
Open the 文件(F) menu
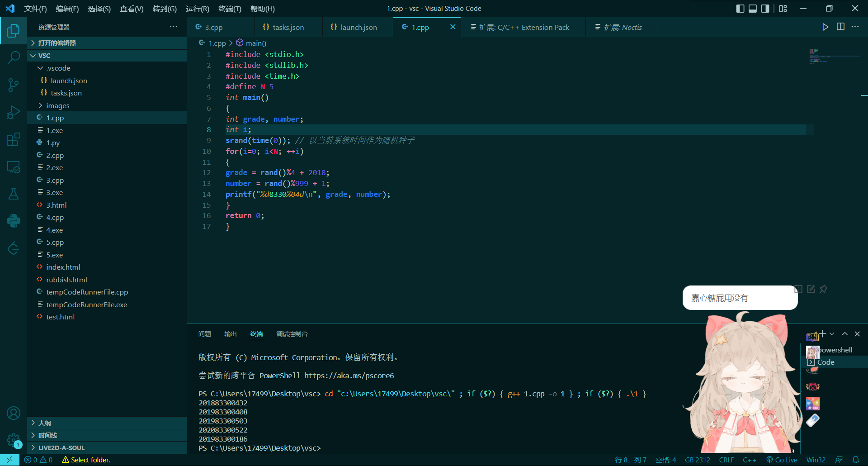35,9
